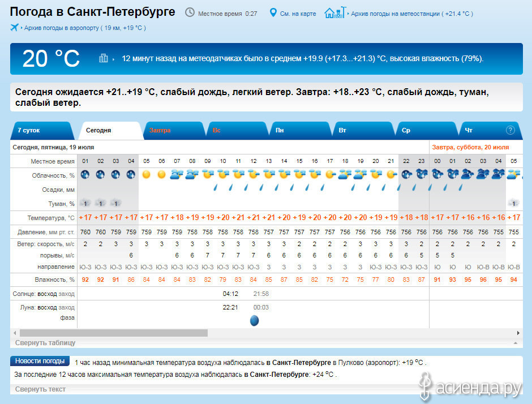
Task: Click sunrise time 04:12
Action: (230, 294)
